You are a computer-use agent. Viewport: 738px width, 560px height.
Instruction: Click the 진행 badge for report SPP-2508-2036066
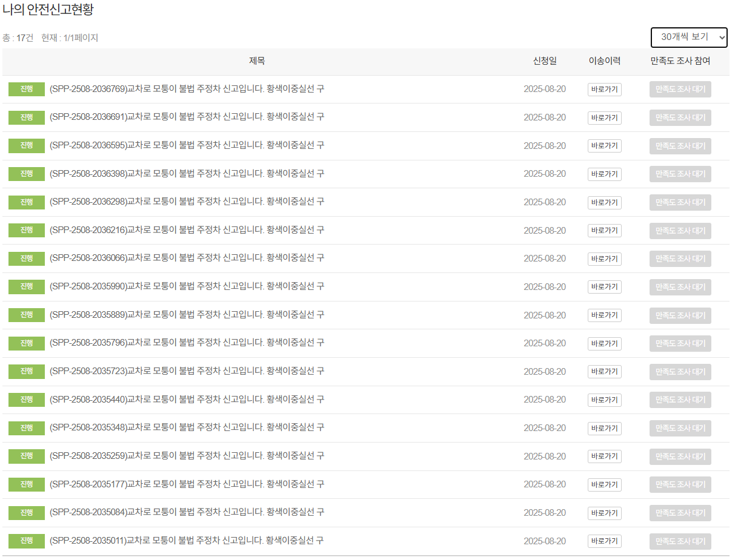point(26,259)
